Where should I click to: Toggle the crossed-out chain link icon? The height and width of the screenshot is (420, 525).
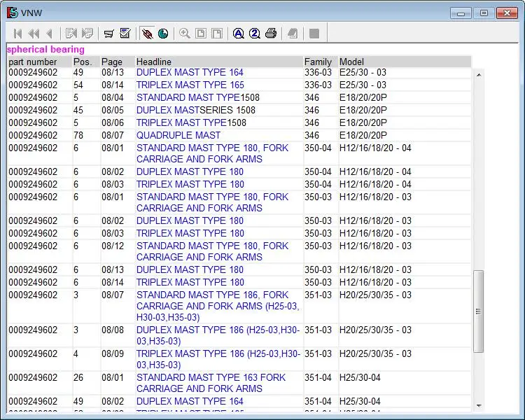point(147,34)
